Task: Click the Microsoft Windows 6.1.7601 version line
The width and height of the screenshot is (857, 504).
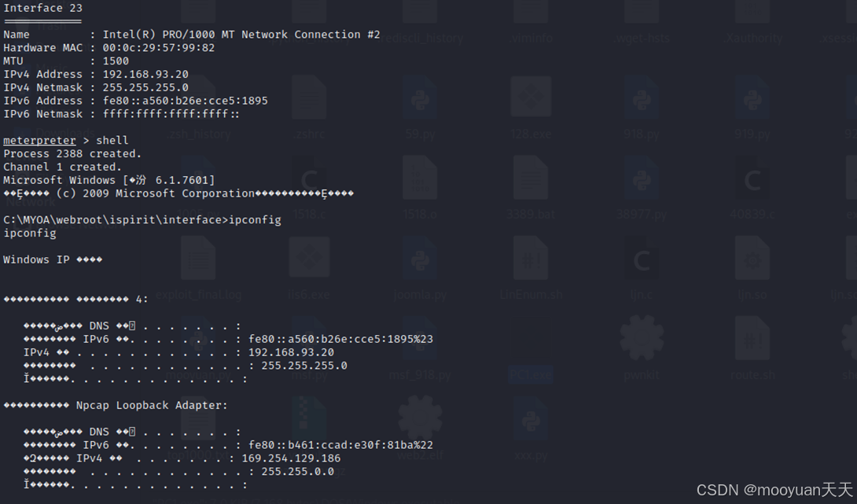Action: 109,180
